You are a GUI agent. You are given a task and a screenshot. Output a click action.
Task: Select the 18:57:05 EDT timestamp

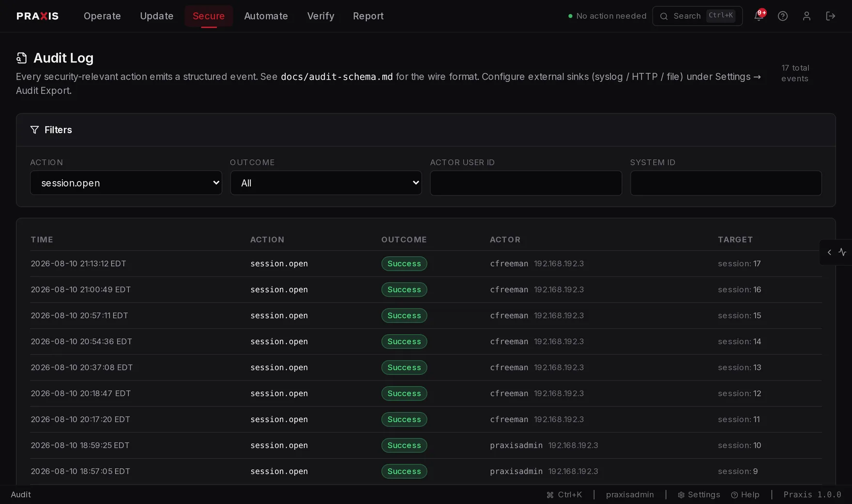(x=80, y=472)
